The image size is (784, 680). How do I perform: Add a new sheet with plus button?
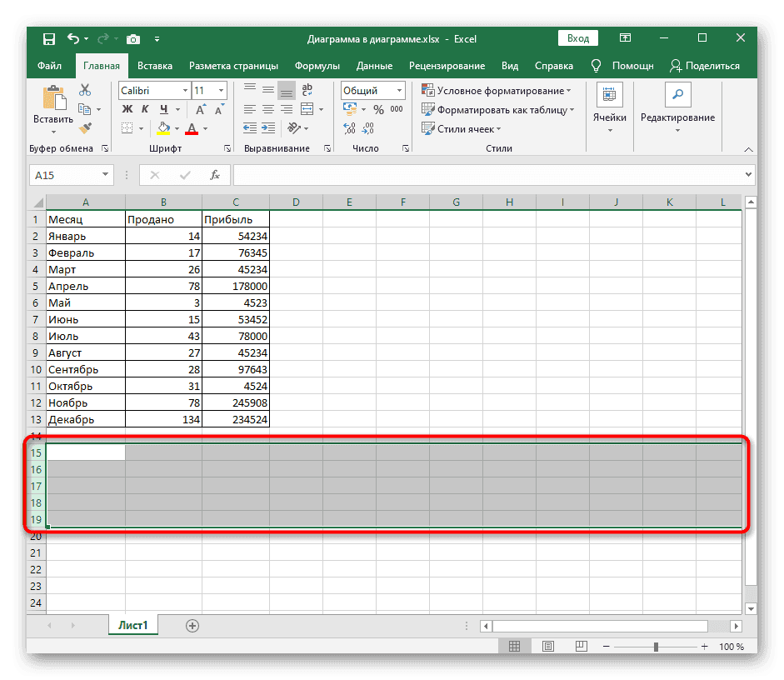coord(192,625)
